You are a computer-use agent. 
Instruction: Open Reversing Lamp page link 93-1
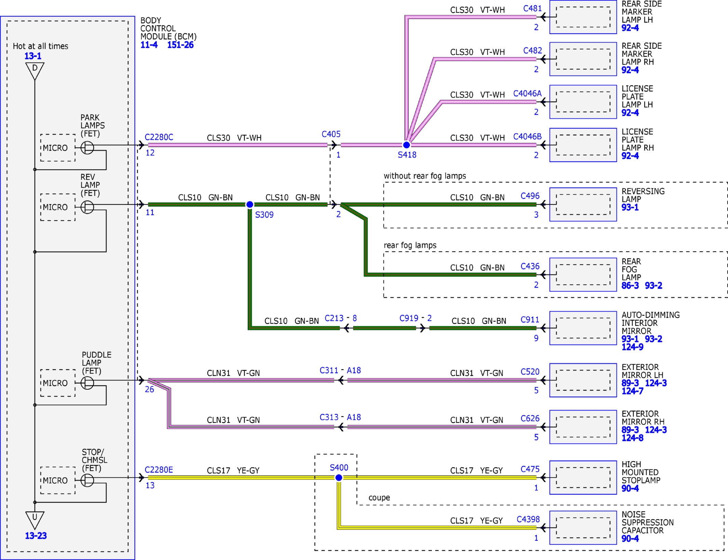point(630,207)
